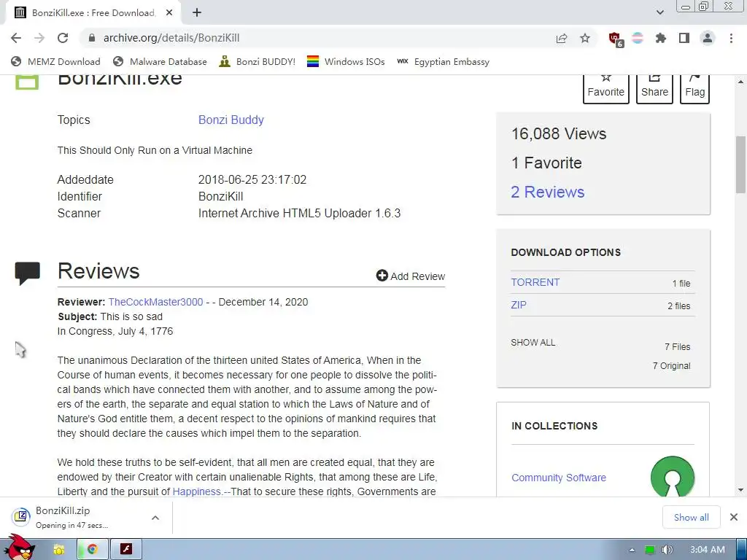Click the share page icon in address bar
Image resolution: width=747 pixels, height=560 pixels.
click(562, 38)
